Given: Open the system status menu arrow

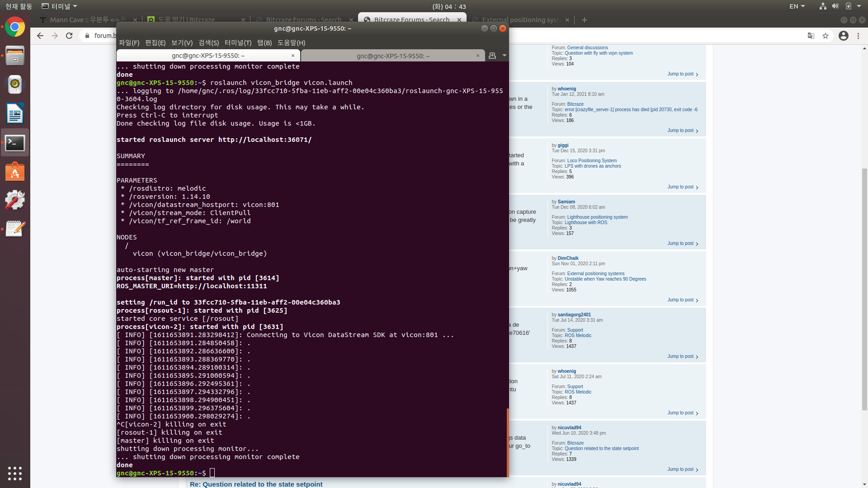Looking at the screenshot, I should click(859, 6).
